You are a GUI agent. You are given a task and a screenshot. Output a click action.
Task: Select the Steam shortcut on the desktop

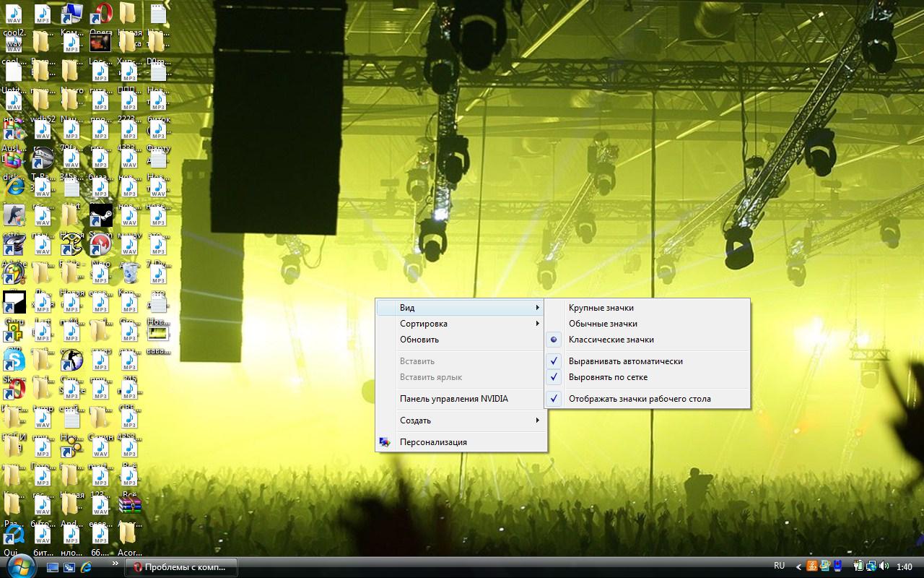(x=100, y=215)
